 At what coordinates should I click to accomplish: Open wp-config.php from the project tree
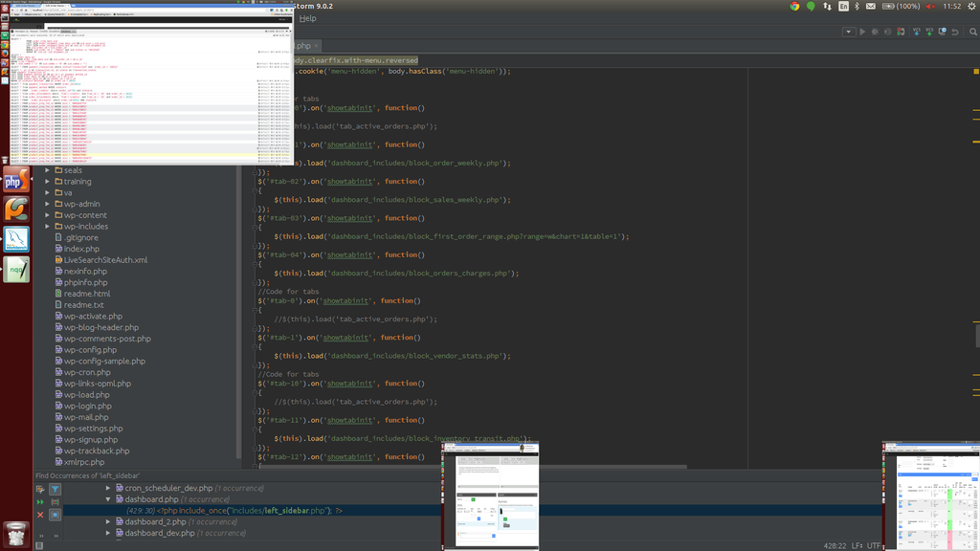[x=90, y=350]
